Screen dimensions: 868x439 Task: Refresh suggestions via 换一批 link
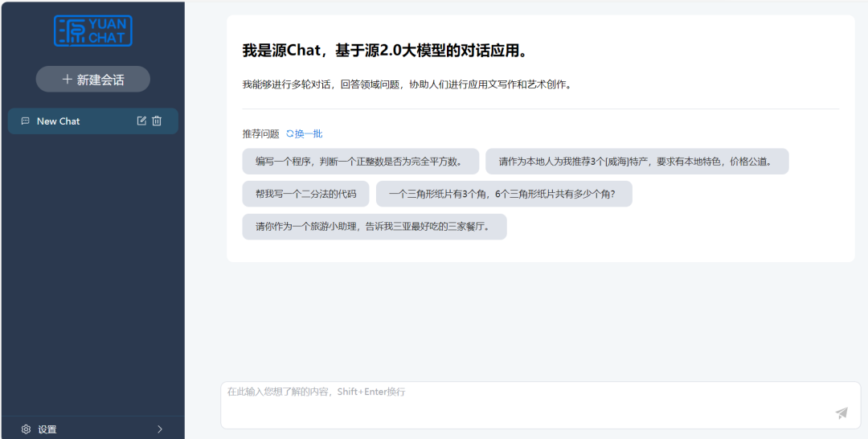[x=309, y=133]
